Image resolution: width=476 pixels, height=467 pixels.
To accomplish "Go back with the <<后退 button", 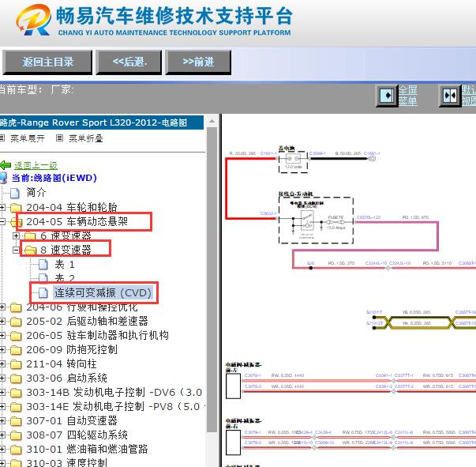I will (129, 62).
